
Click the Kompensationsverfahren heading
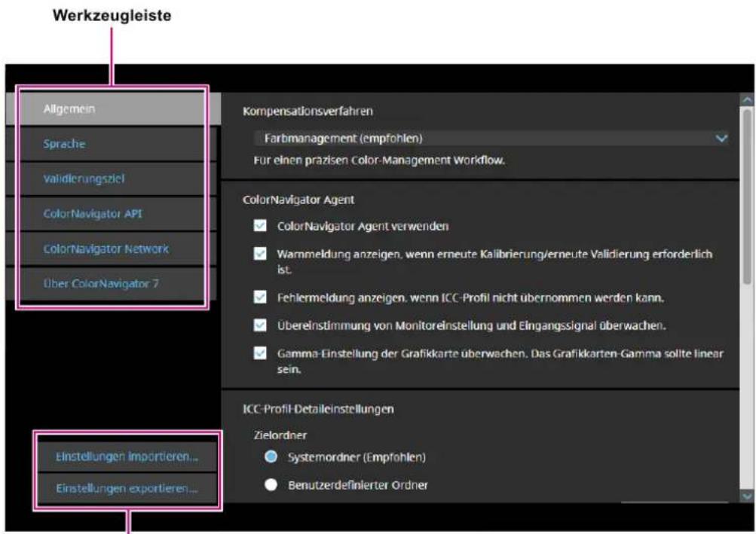[308, 111]
